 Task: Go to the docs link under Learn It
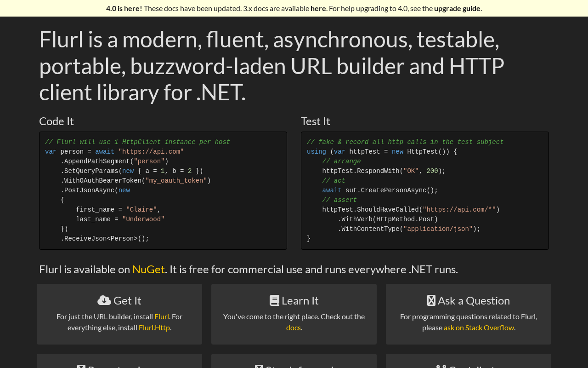click(x=293, y=328)
